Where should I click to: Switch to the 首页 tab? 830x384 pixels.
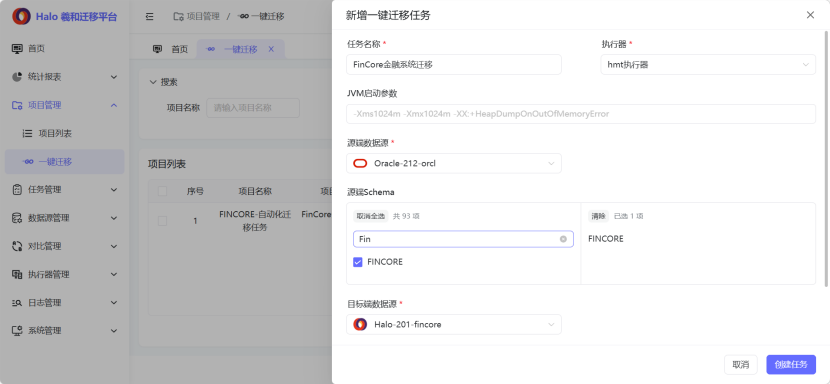pos(170,49)
